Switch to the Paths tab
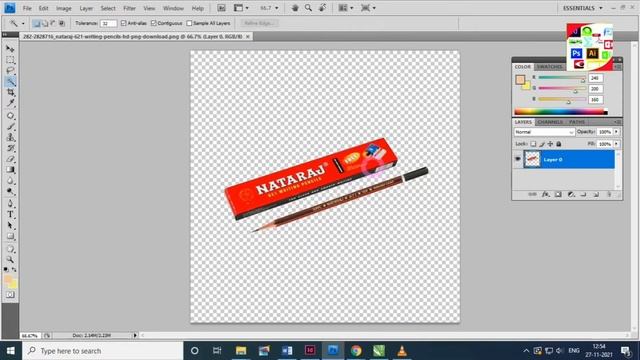This screenshot has height=360, width=640. point(577,122)
